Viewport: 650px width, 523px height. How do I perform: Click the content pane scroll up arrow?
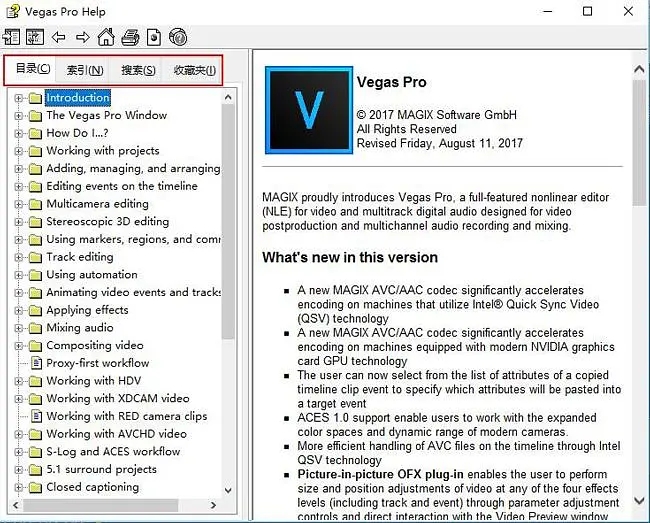coord(639,69)
